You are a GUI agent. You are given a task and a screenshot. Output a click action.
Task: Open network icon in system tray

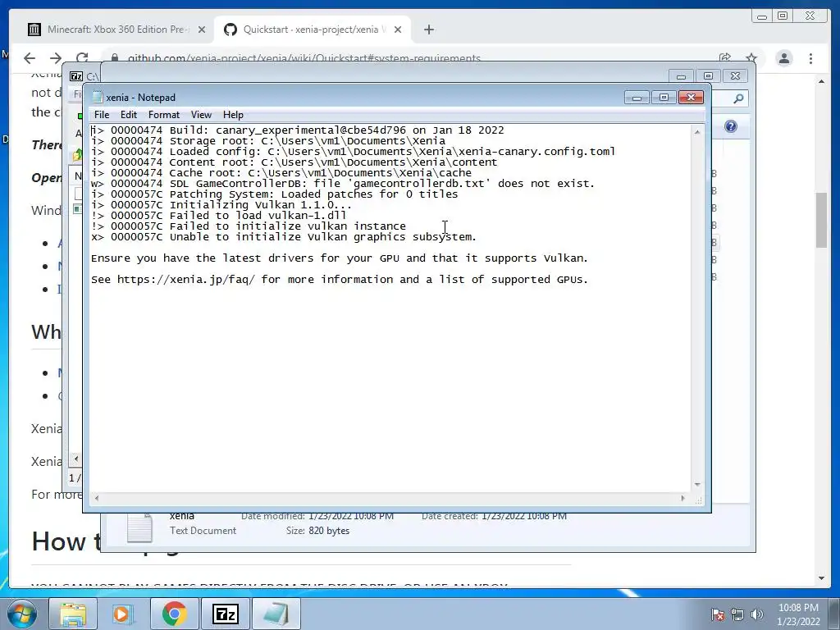737,614
